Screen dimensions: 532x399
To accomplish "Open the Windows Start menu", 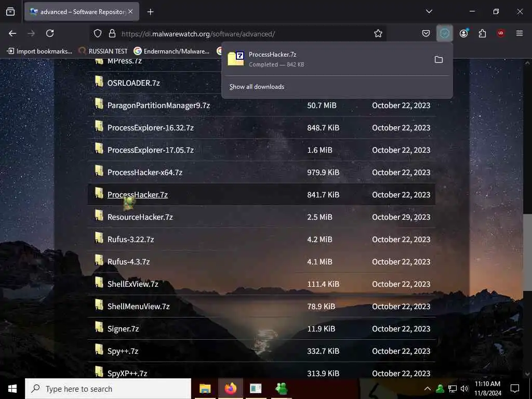I will click(x=12, y=389).
